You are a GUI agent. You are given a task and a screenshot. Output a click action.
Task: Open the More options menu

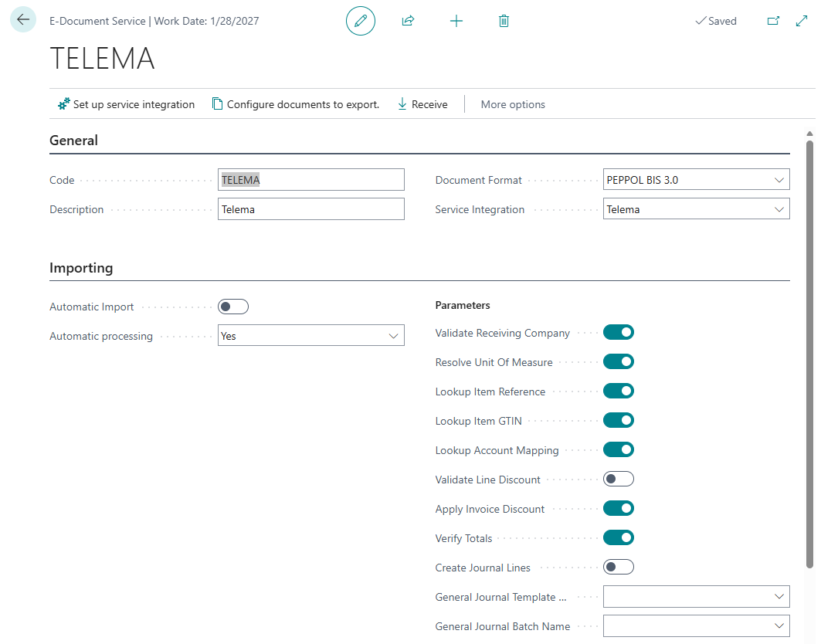click(x=513, y=104)
